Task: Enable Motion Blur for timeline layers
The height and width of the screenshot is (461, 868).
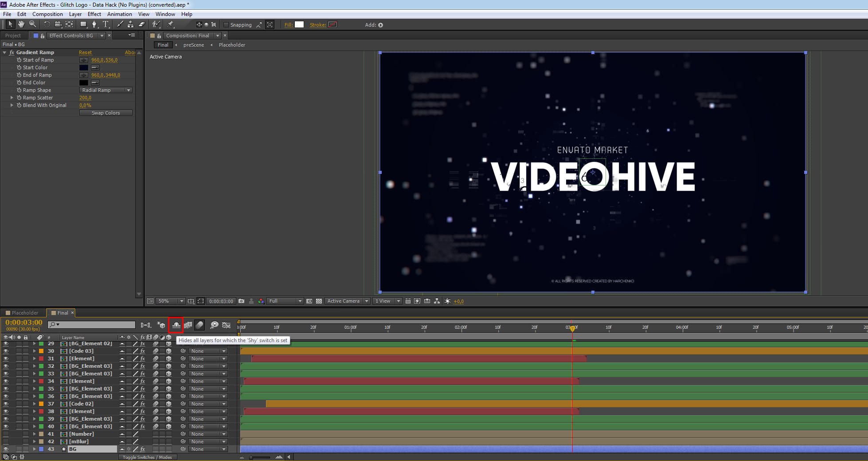Action: 199,325
